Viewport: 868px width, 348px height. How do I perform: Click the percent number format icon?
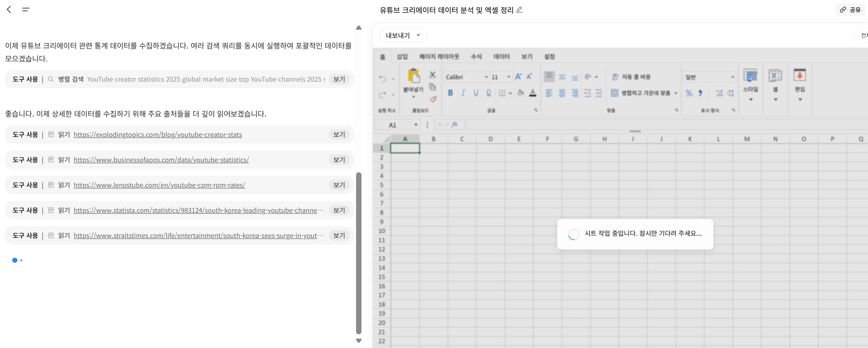pos(689,93)
